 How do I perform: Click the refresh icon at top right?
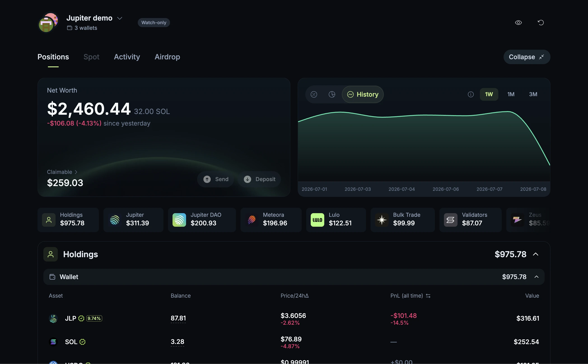tap(541, 23)
